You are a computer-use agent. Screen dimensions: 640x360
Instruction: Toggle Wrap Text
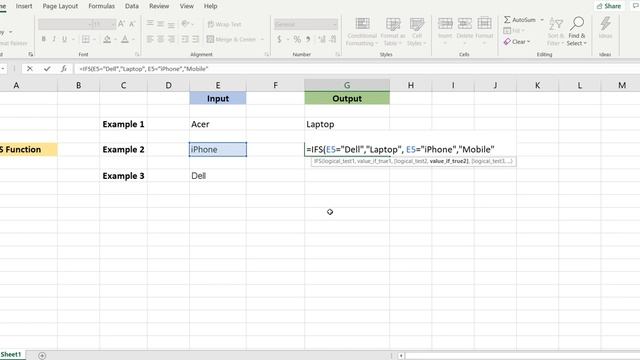[x=224, y=24]
